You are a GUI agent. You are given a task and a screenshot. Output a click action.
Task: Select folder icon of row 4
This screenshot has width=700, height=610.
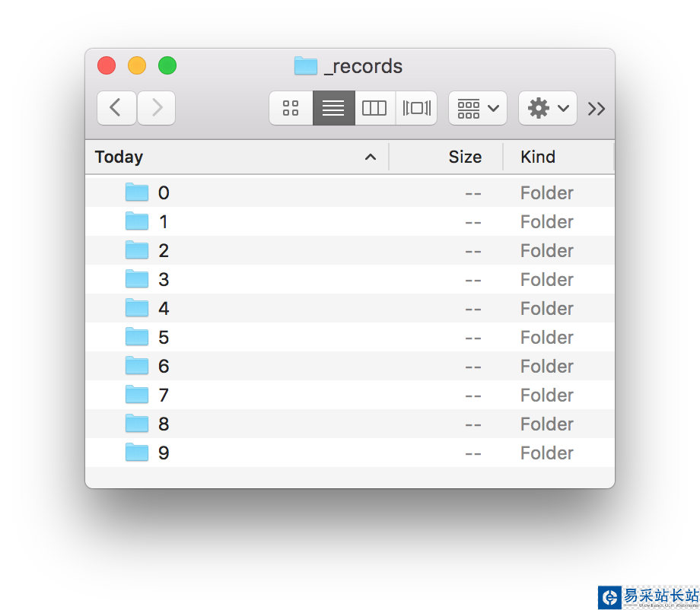tap(137, 308)
